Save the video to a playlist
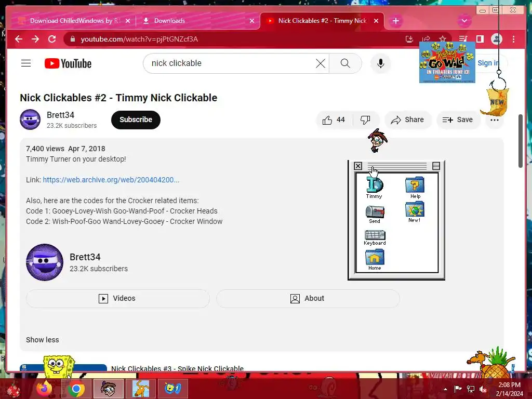The width and height of the screenshot is (532, 399). coord(458,120)
